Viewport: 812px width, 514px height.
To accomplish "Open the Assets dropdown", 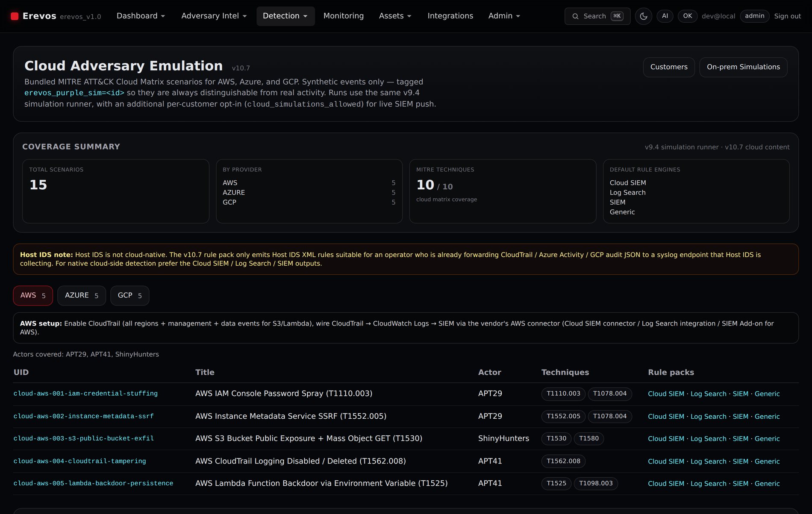I will 395,16.
